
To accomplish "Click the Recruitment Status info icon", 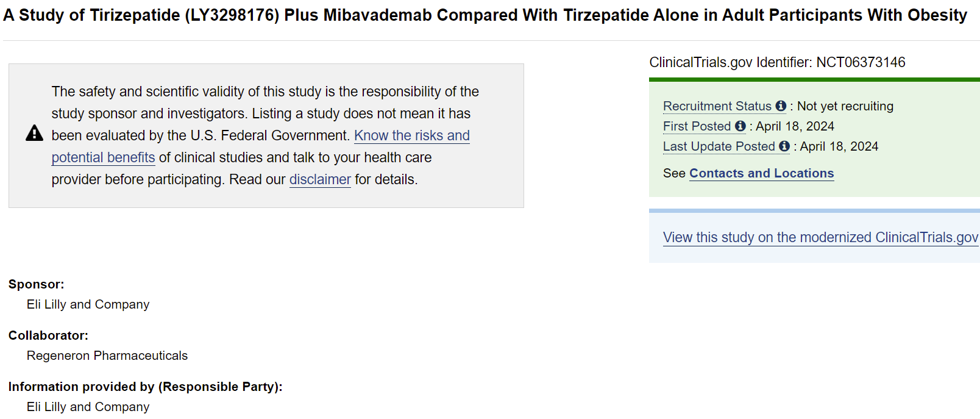I will [781, 106].
